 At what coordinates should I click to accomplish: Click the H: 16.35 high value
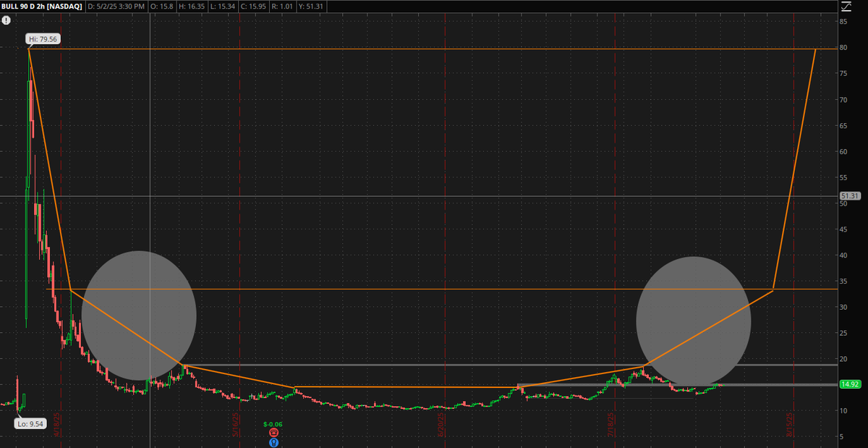[192, 6]
